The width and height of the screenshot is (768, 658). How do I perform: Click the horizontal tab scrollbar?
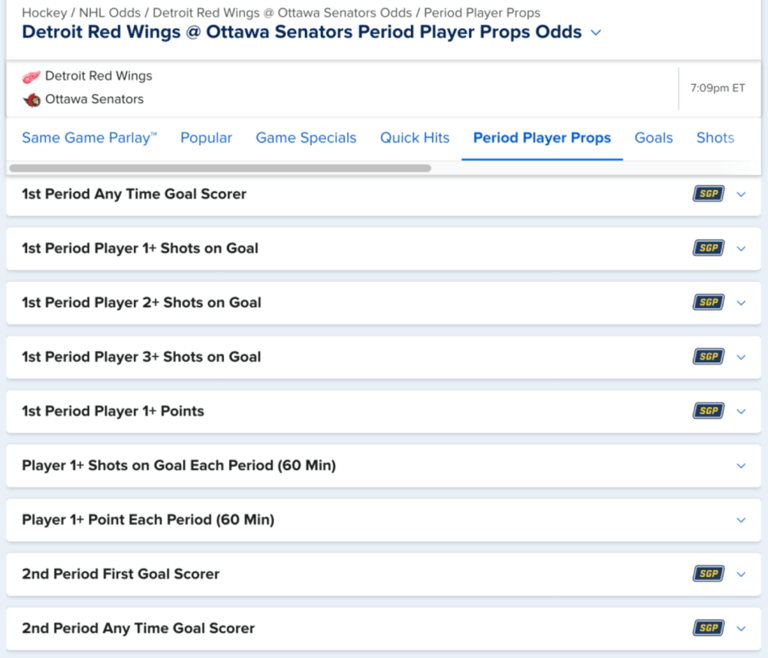point(220,168)
